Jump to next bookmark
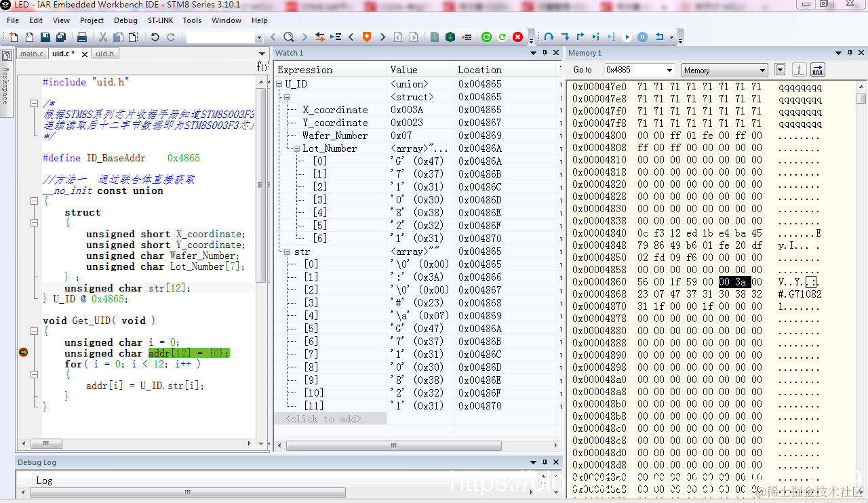 (x=382, y=37)
